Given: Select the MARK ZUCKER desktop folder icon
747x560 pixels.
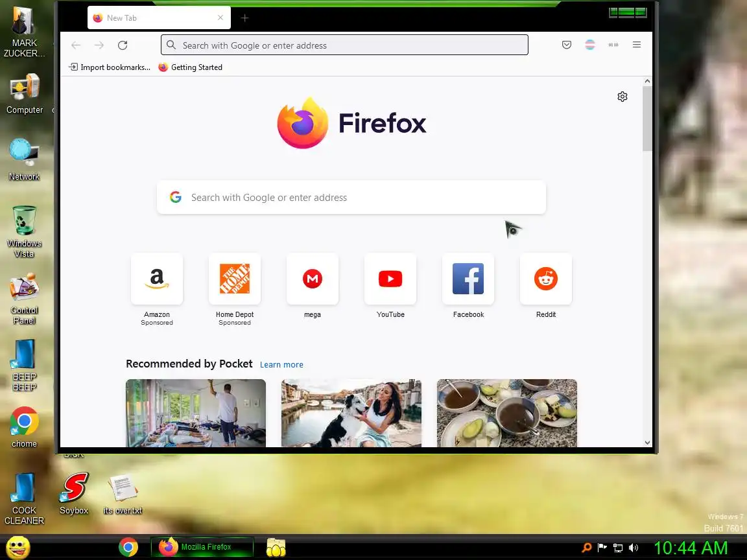Looking at the screenshot, I should (24, 31).
